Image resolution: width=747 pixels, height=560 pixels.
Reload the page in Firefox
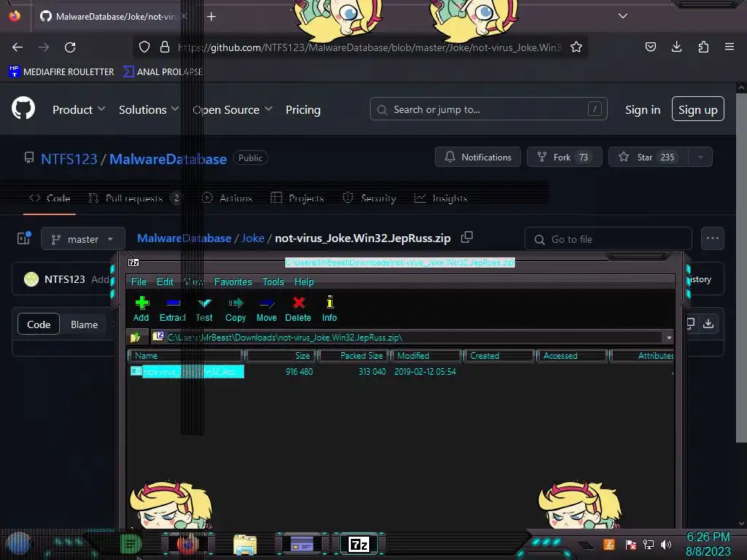[70, 47]
